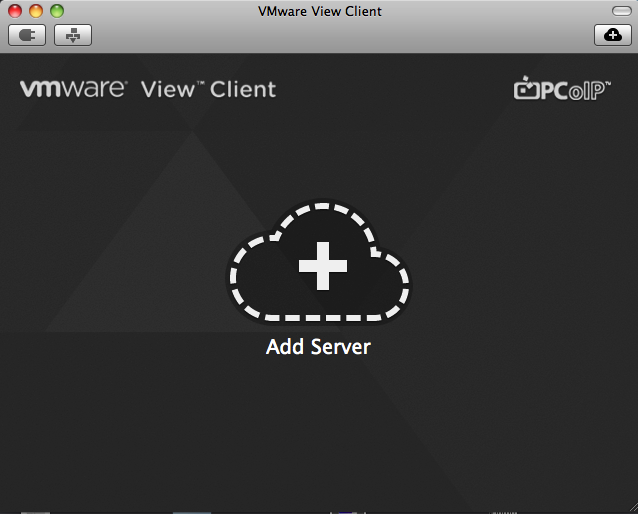This screenshot has height=514, width=638.
Task: Click the window resize grip corner
Action: pyautogui.click(x=633, y=507)
